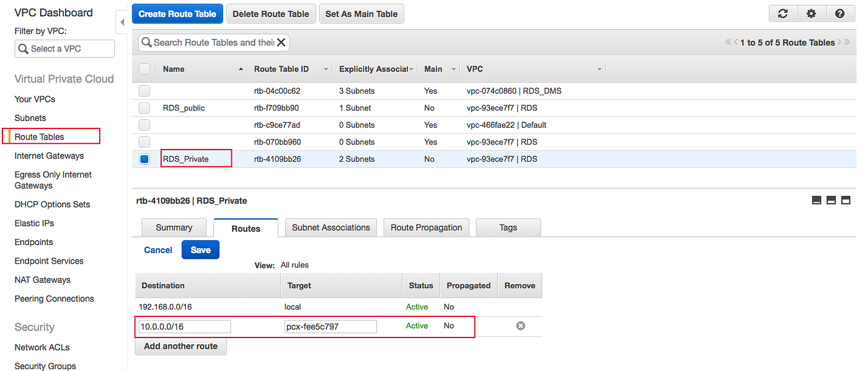Open the Main column filter dropdown
Viewport: 868px width, 371px height.
click(x=452, y=69)
